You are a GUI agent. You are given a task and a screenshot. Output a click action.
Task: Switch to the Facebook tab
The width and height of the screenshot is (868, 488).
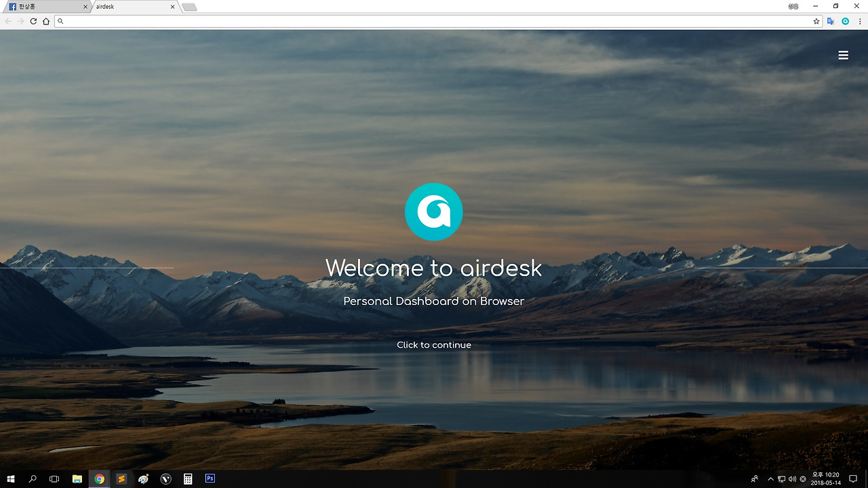click(x=46, y=7)
